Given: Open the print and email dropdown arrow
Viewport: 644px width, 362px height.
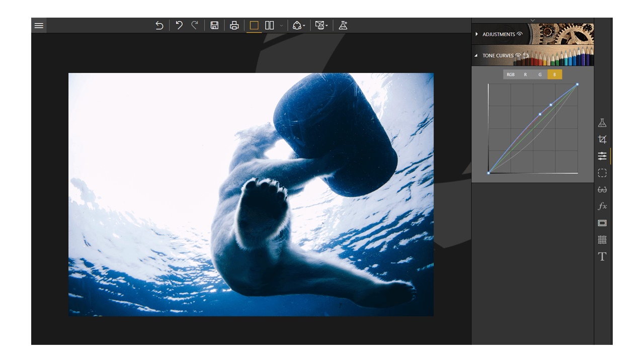Looking at the screenshot, I should [x=327, y=25].
